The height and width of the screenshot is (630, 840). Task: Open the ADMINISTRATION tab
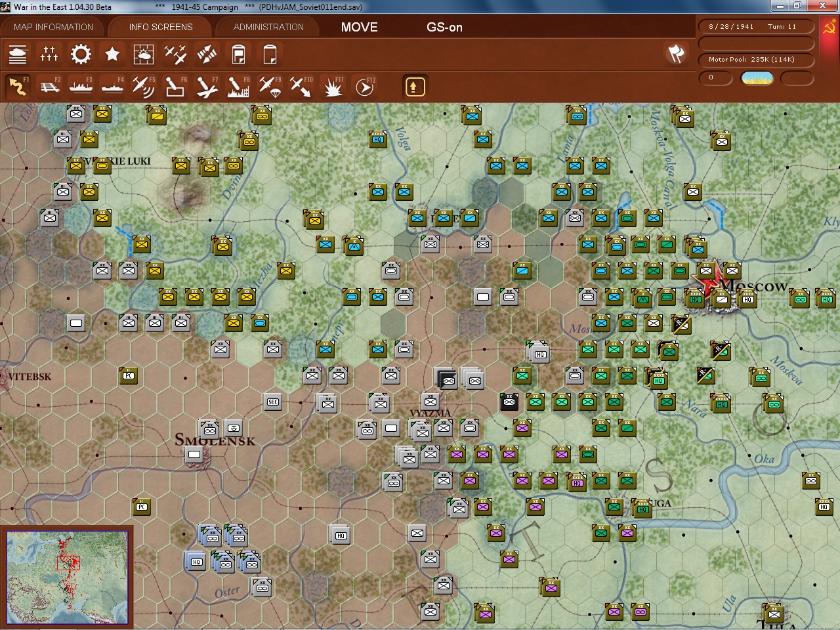pyautogui.click(x=268, y=27)
